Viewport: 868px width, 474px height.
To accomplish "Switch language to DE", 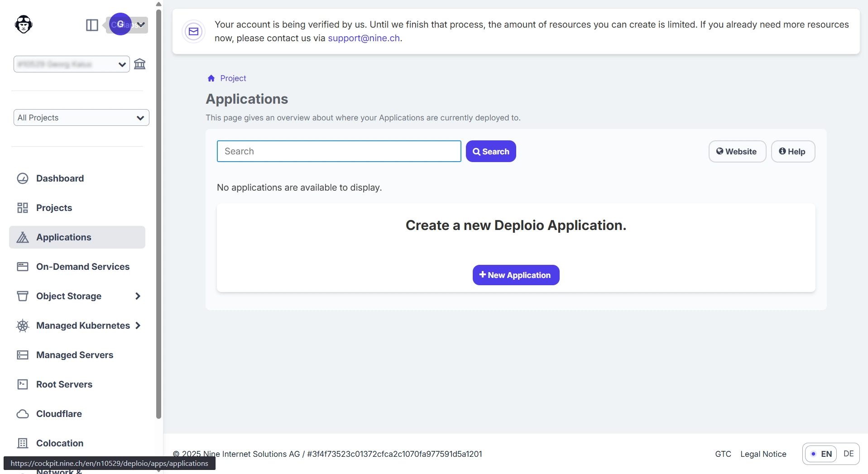I will [849, 454].
